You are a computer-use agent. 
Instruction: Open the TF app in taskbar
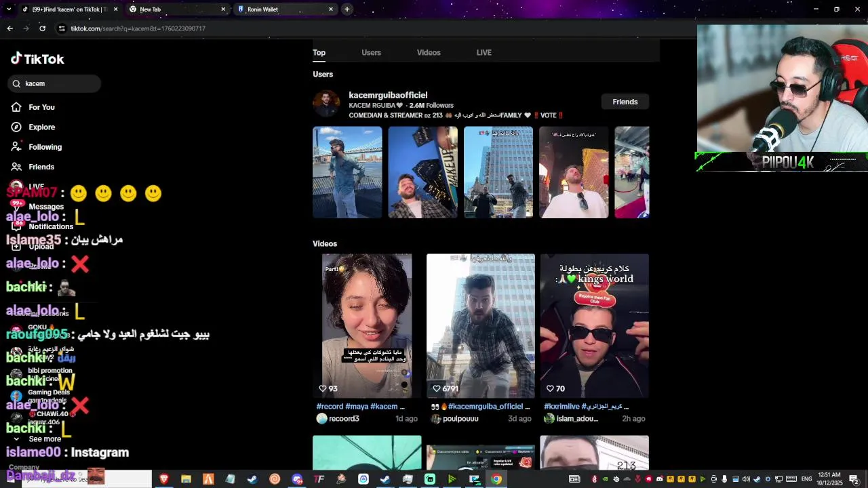(319, 479)
